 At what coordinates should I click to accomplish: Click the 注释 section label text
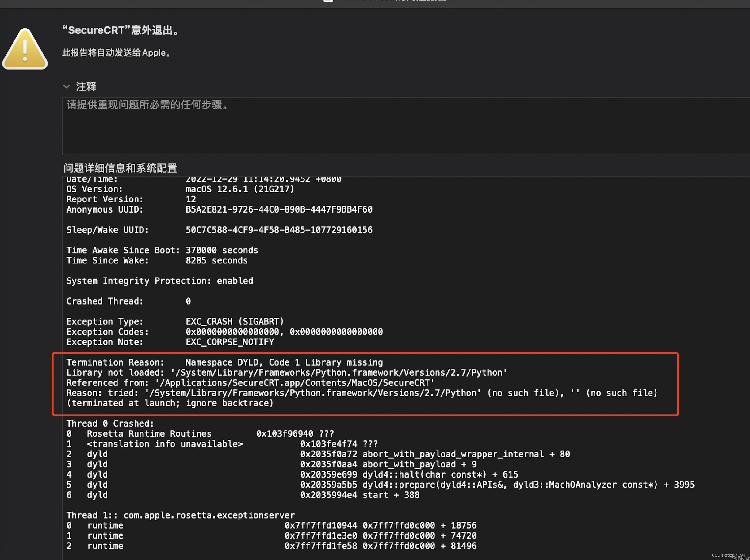point(86,87)
